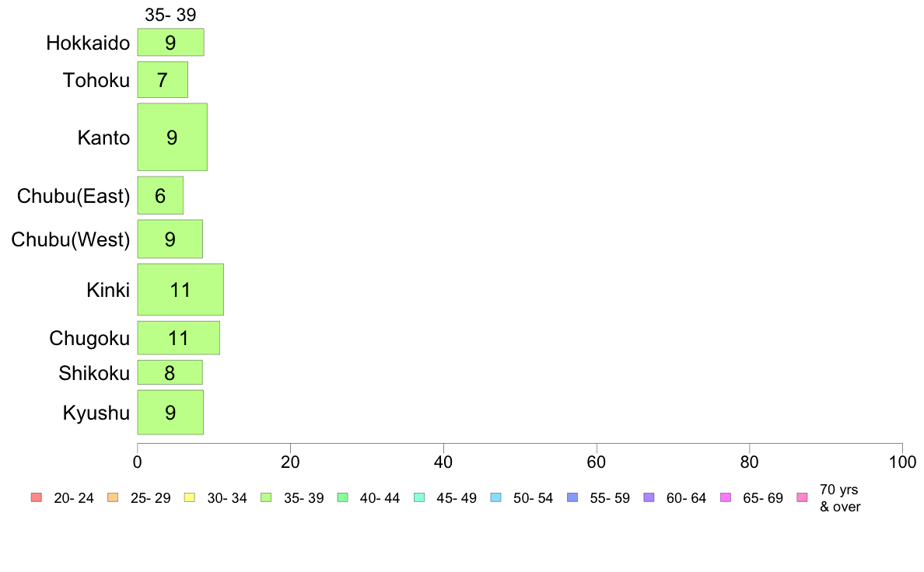This screenshot has height=572, width=924.
Task: Click the Kanto bar
Action: (172, 137)
